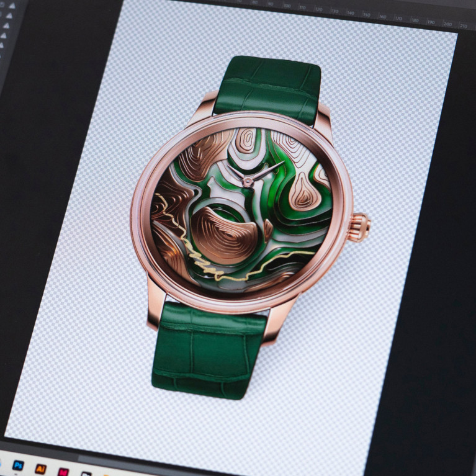
Task: Click the watch dial on the canvas
Action: click(242, 210)
